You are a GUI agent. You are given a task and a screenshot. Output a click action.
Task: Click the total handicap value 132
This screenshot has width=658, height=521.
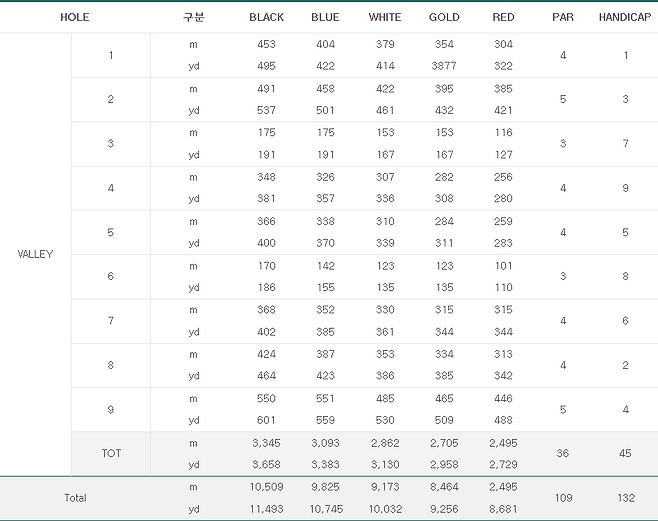[x=625, y=497]
